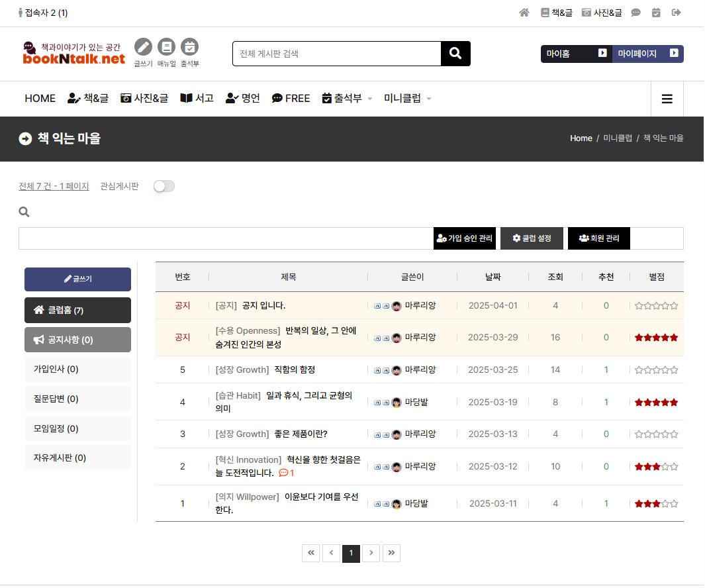The image size is (705, 588).
Task: Open the 명언 menu item
Action: pos(242,98)
